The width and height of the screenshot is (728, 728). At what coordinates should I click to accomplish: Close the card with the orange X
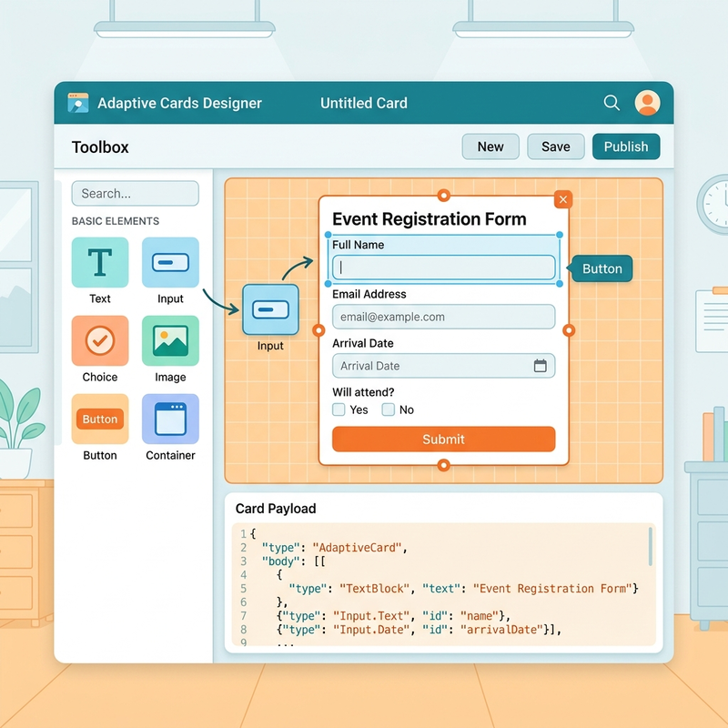pyautogui.click(x=563, y=199)
